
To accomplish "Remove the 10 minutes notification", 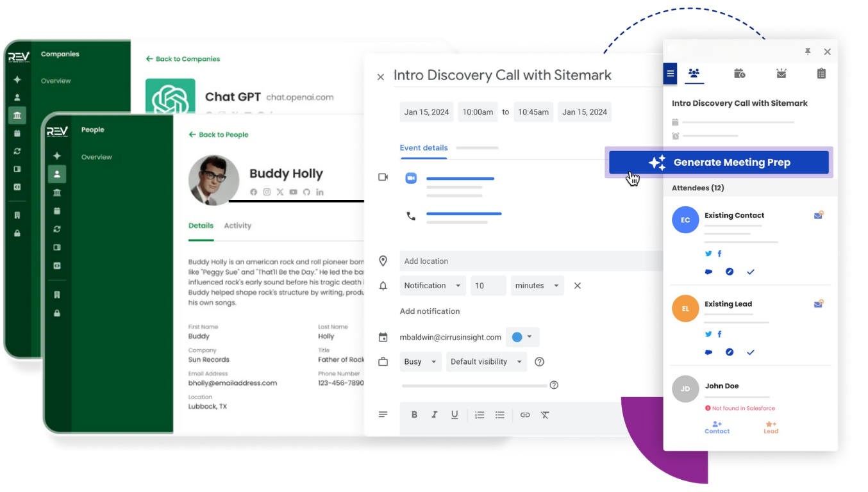I will tap(578, 286).
